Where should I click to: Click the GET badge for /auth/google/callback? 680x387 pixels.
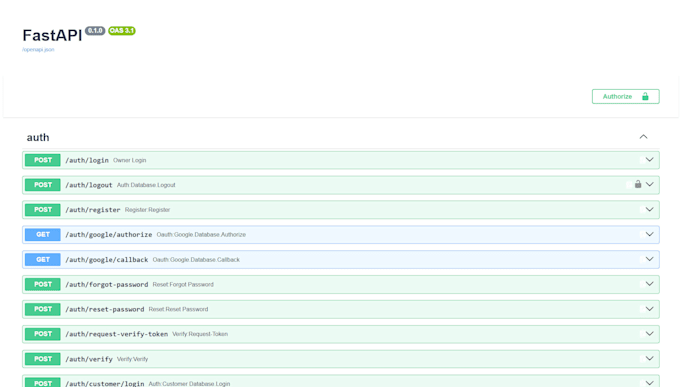point(42,259)
